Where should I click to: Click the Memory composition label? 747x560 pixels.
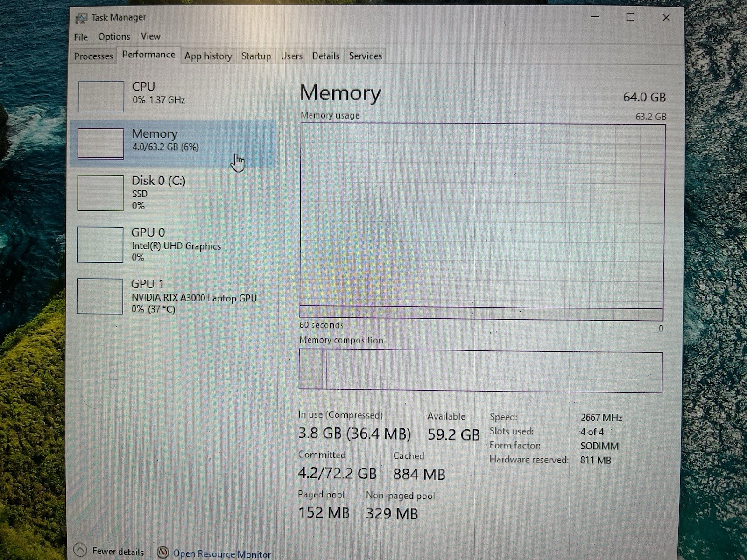(x=341, y=340)
